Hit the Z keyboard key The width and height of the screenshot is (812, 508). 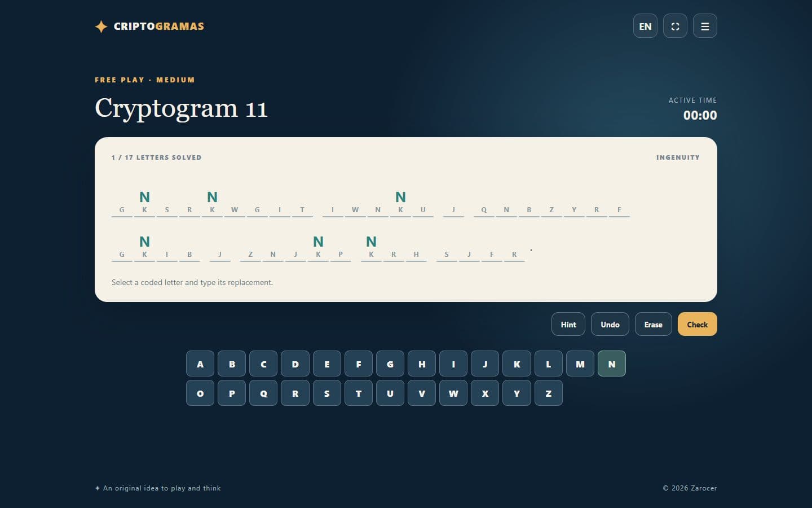pos(548,393)
